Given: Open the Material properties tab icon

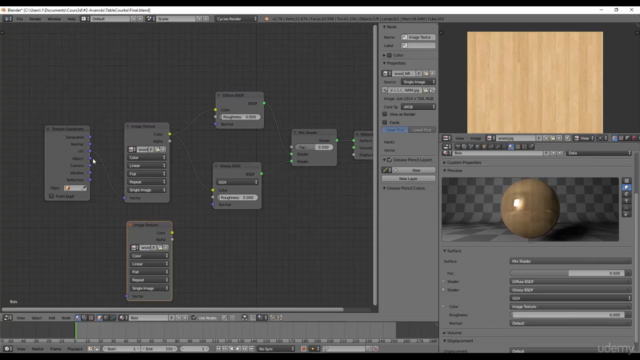Looking at the screenshot, I should tap(511, 147).
